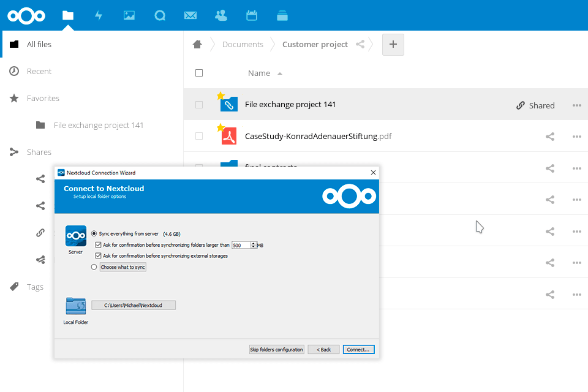Open the Mail envelope icon

tap(190, 15)
